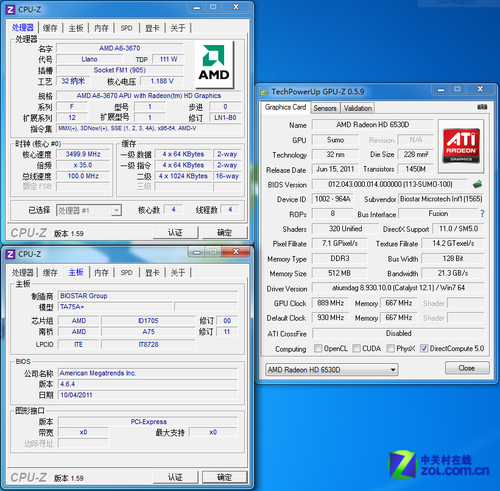Image resolution: width=500 pixels, height=491 pixels.
Task: Click the ATI Radeon logo in GPU-Z
Action: pos(461,146)
